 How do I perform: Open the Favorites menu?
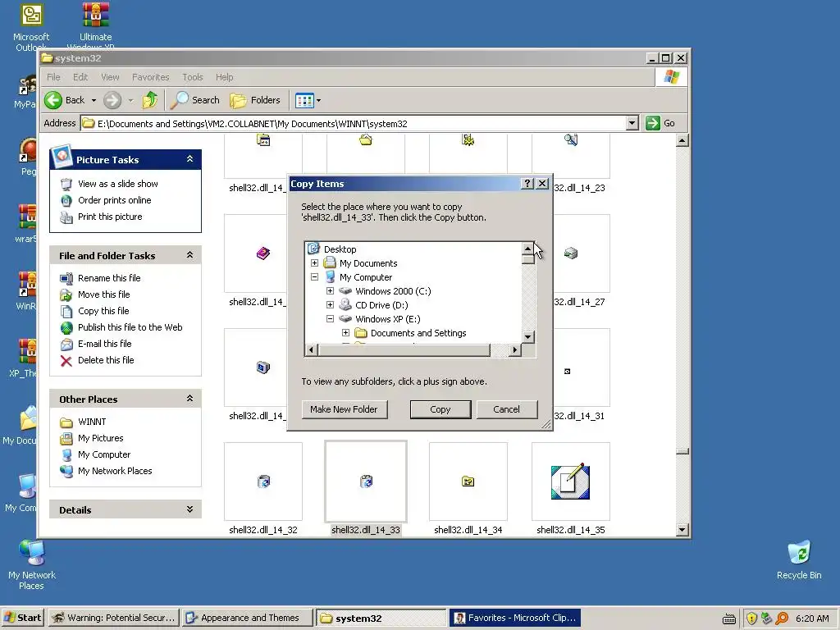click(151, 77)
